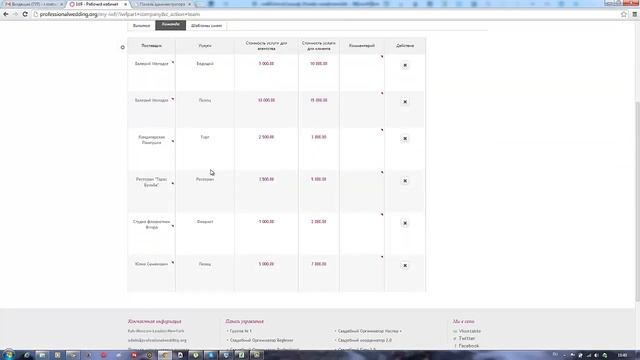This screenshot has width=640, height=360.
Task: Open the Facebook footer link
Action: (x=469, y=346)
